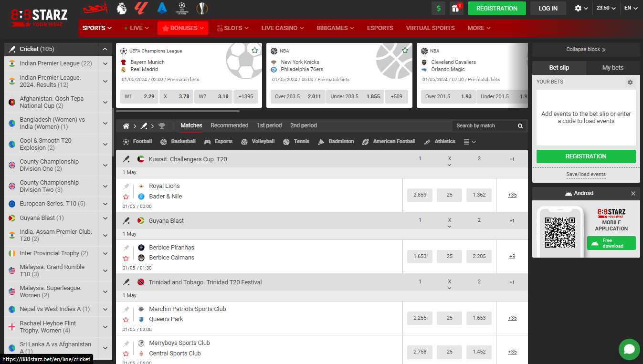Select Tennis in sports filter bar

[x=296, y=142]
